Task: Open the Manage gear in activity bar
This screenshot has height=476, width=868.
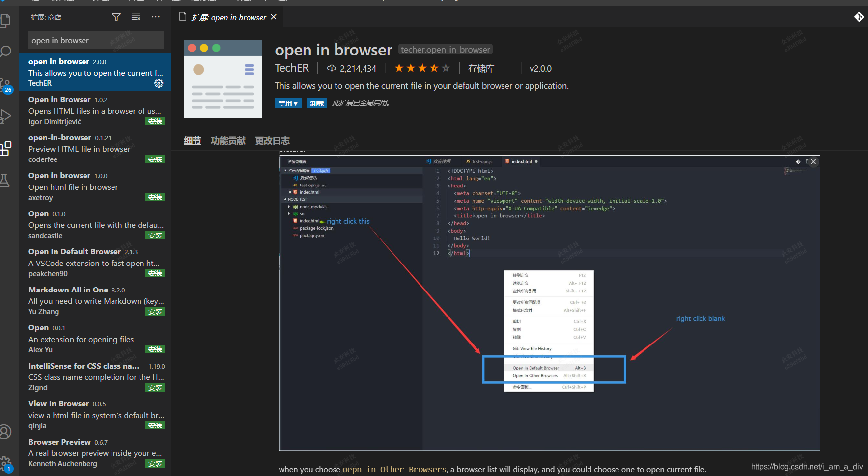Action: pos(5,463)
